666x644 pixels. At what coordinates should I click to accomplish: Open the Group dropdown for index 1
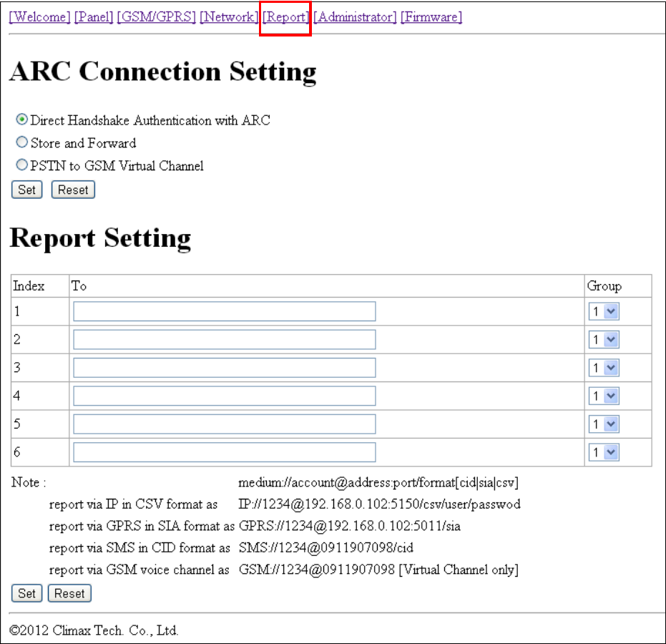pyautogui.click(x=604, y=311)
